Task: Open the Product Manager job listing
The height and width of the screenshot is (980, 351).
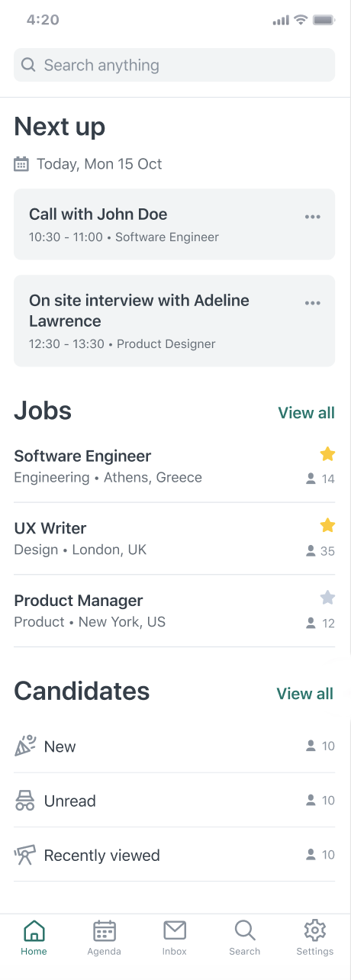Action: [x=175, y=611]
